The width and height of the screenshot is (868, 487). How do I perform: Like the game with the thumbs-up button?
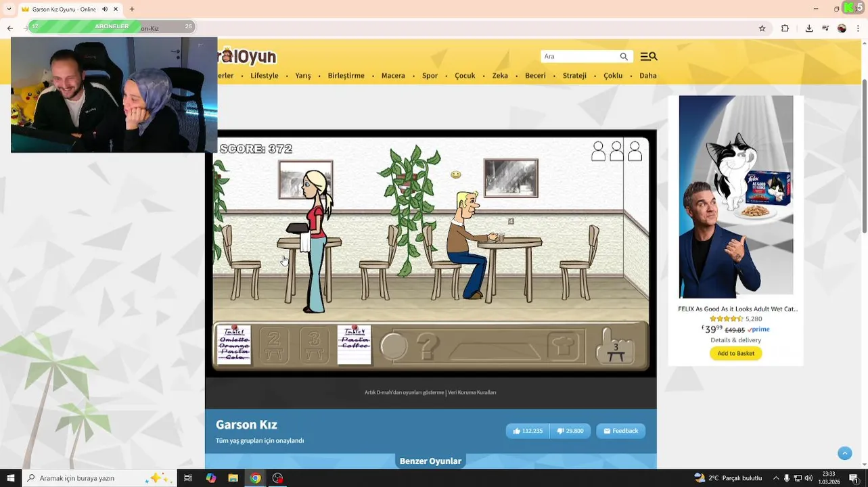[528, 431]
